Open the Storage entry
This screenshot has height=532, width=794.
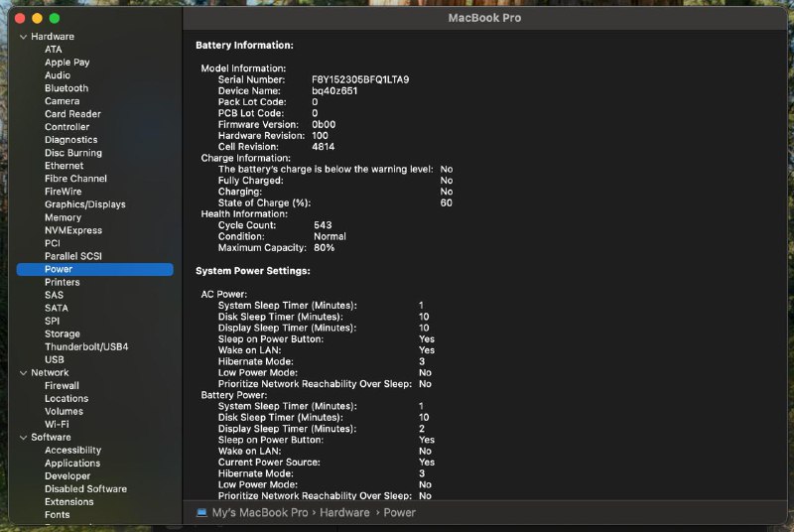63,334
